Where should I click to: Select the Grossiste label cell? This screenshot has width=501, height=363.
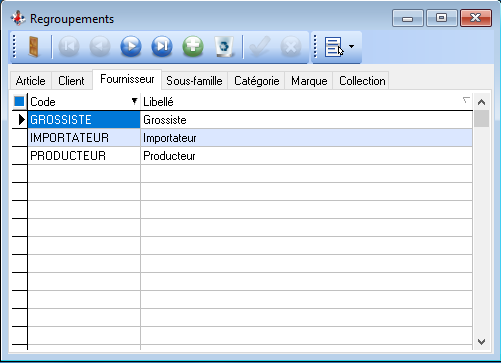point(306,120)
